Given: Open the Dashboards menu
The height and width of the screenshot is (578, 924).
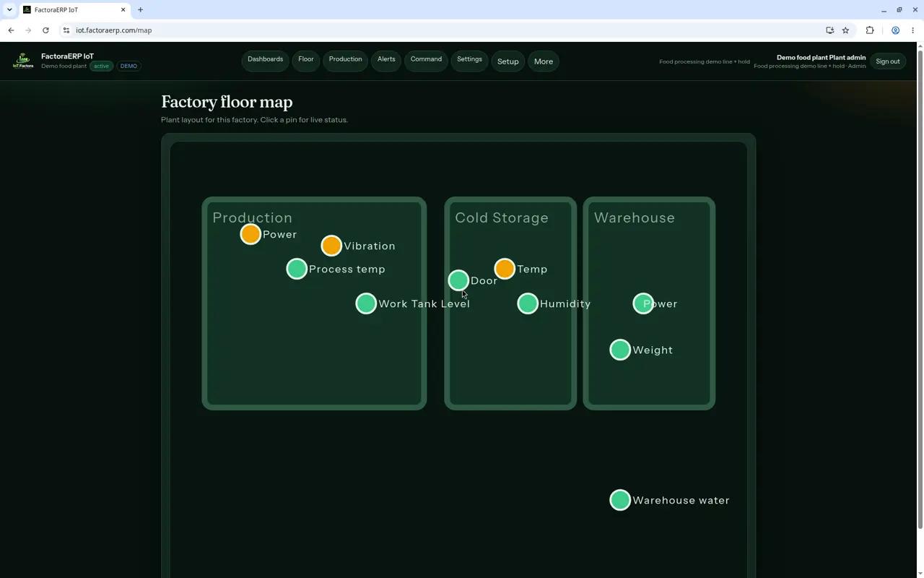Looking at the screenshot, I should pyautogui.click(x=265, y=61).
